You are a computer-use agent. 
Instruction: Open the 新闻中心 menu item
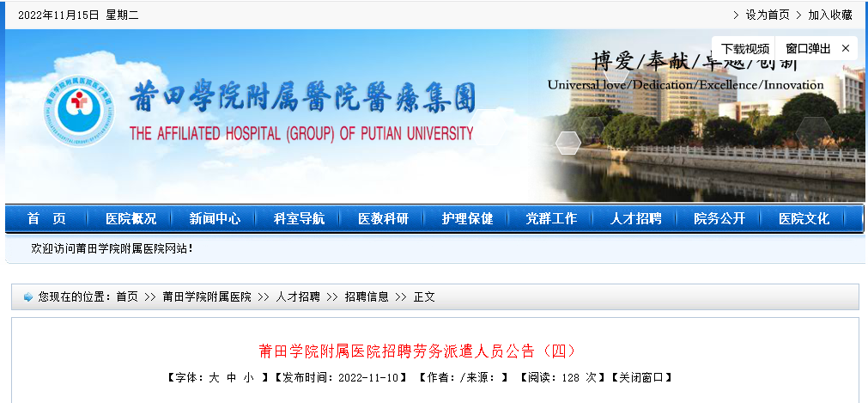pos(215,219)
